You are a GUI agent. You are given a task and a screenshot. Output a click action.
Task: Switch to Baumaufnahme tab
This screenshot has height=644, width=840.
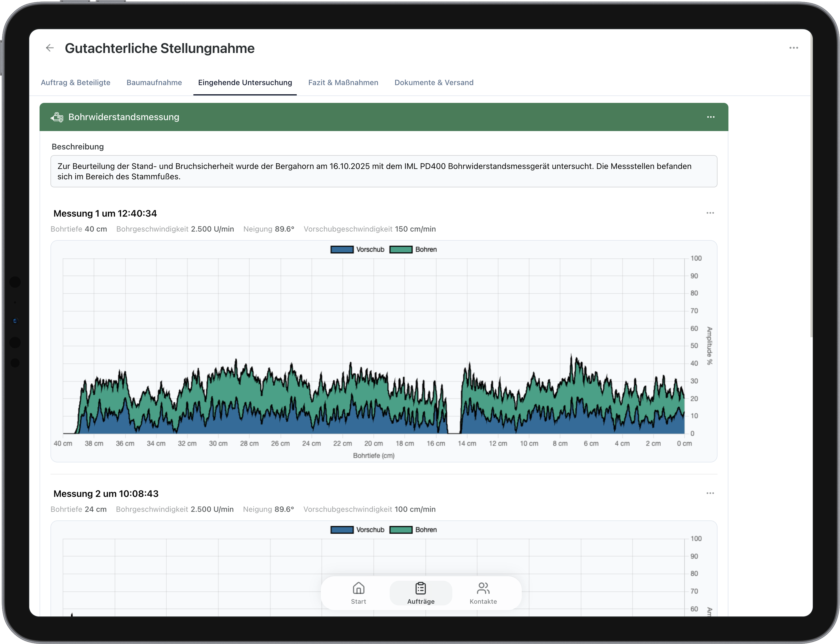[x=154, y=82]
